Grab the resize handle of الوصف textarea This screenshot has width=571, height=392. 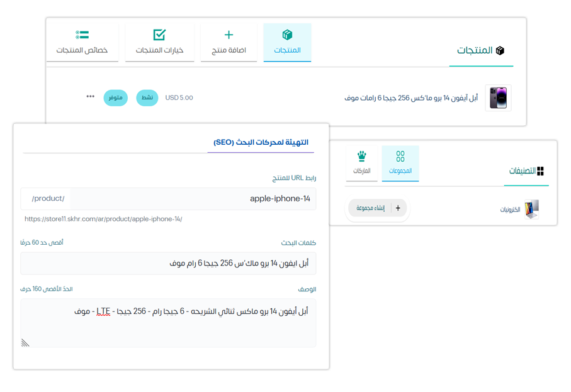25,343
